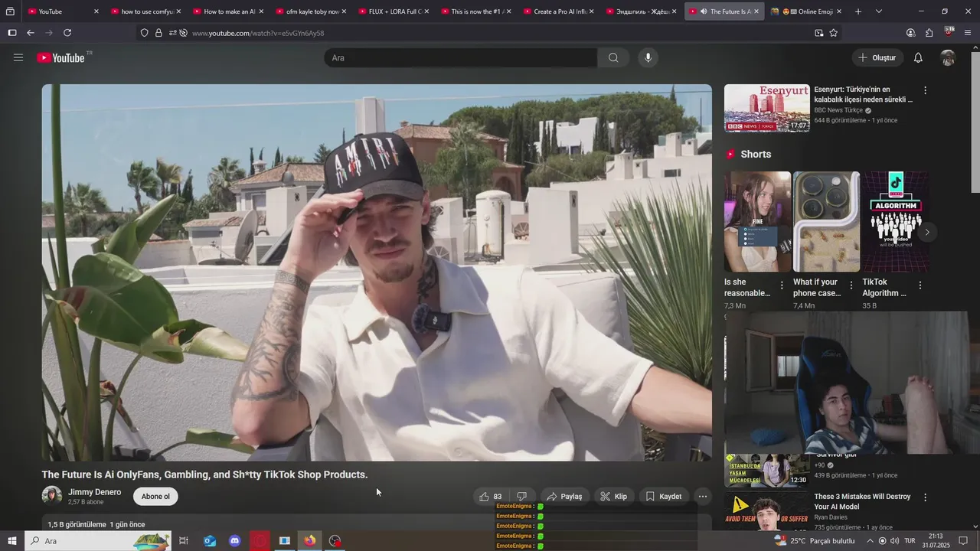The height and width of the screenshot is (551, 980).
Task: Open a new browser tab
Action: coord(858,11)
